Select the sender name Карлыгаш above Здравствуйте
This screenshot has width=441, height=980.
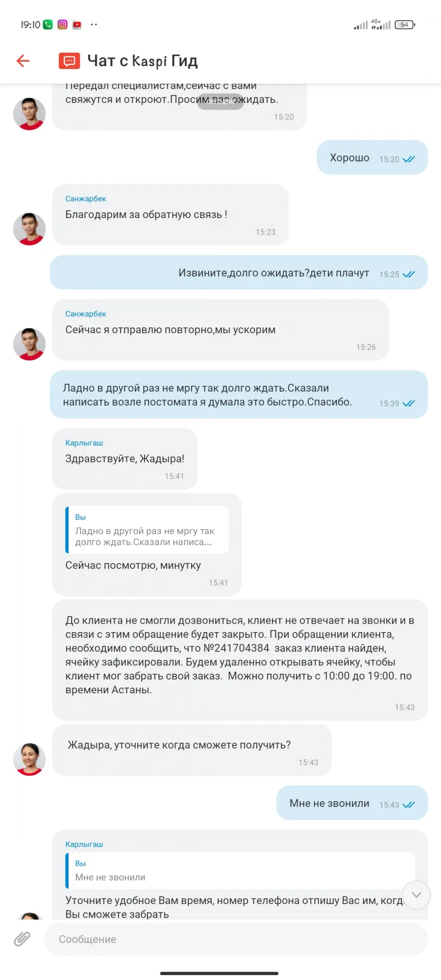coord(84,442)
